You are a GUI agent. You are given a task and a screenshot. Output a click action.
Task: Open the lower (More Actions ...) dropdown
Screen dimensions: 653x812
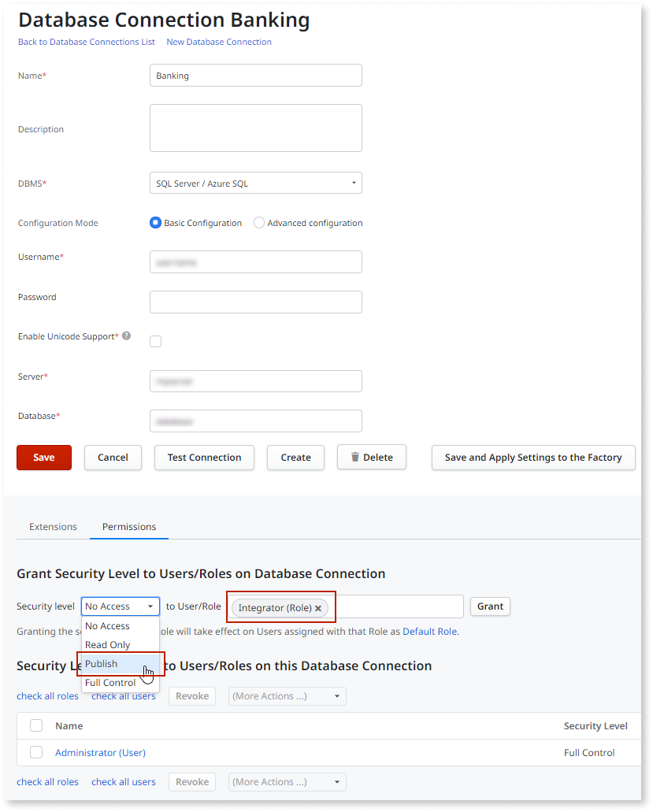[x=288, y=782]
